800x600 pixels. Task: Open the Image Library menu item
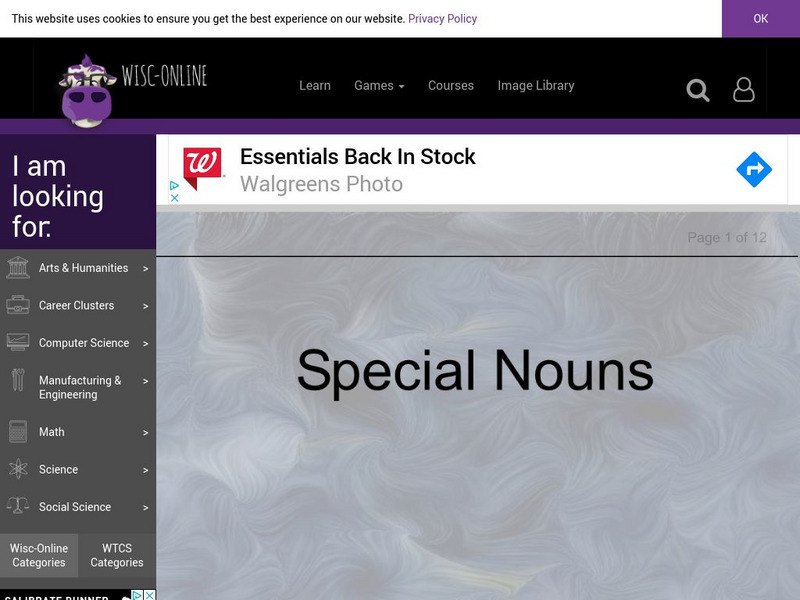(536, 86)
